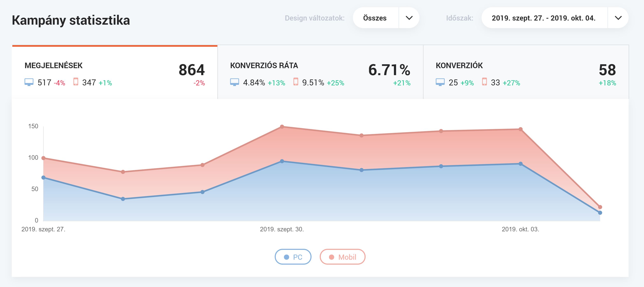Click the PC data point at 2019. szept. 30.

(x=282, y=161)
